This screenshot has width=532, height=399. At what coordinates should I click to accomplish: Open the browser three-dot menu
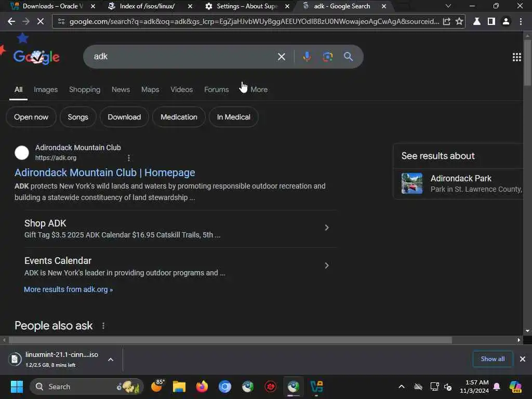tap(521, 21)
